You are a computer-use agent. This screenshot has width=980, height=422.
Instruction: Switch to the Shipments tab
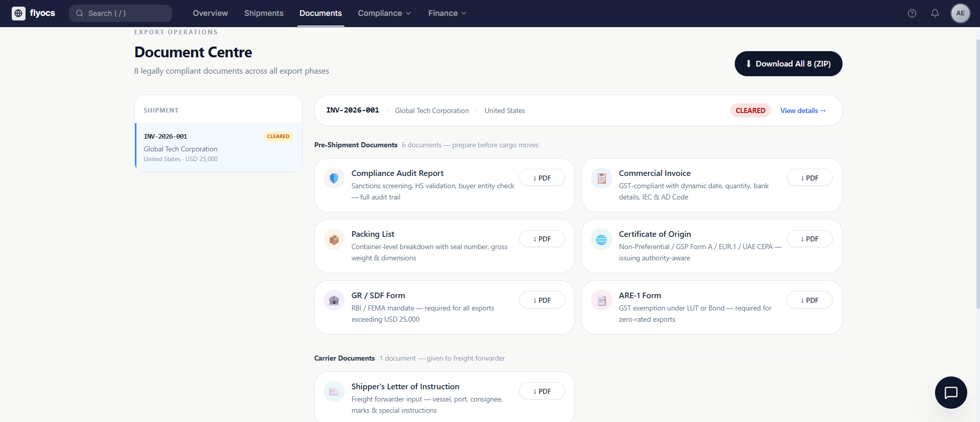point(264,13)
